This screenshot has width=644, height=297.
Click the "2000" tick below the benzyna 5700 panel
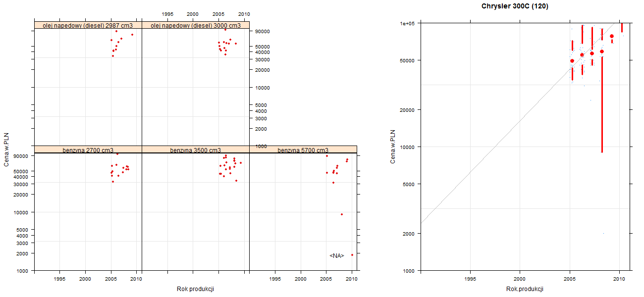coord(301,279)
